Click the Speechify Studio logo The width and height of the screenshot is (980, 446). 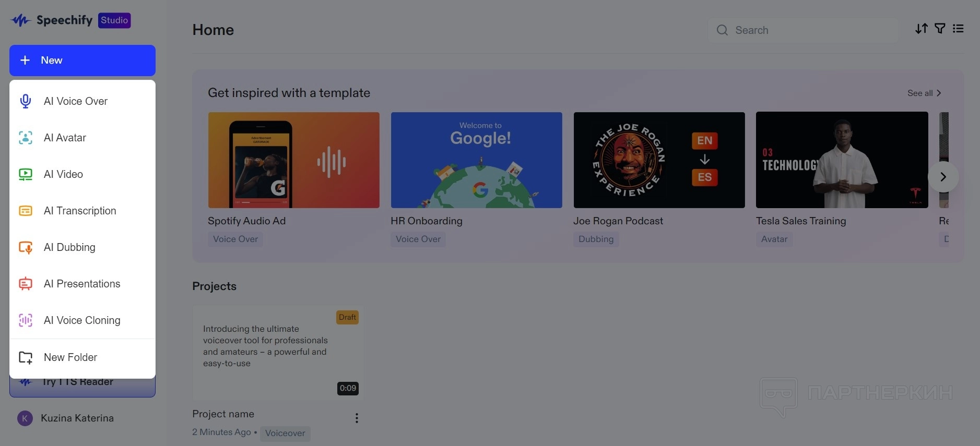coord(71,20)
